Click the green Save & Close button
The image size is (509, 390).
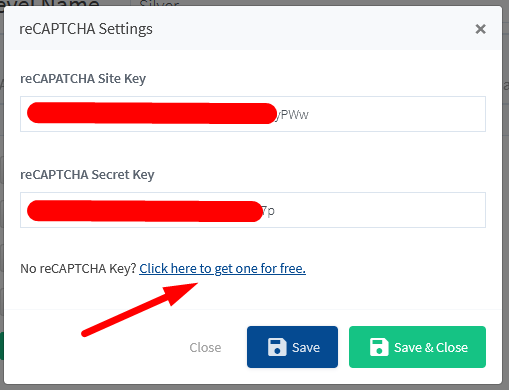417,347
